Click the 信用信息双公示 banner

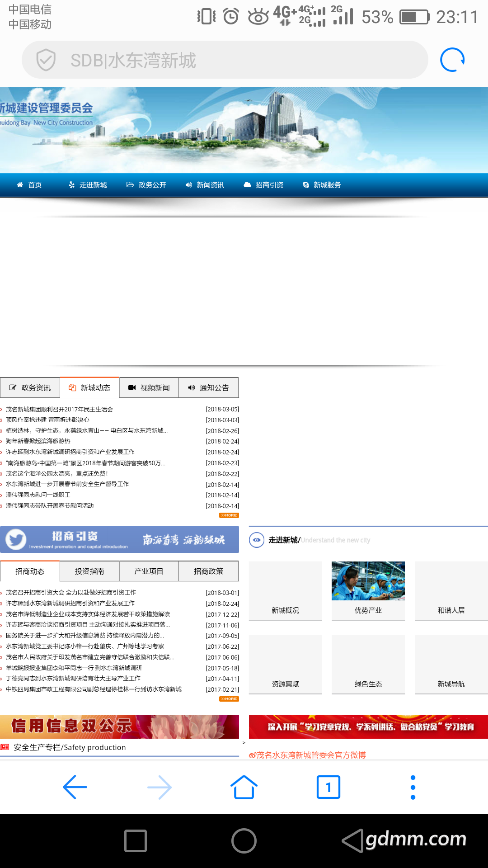click(x=119, y=726)
